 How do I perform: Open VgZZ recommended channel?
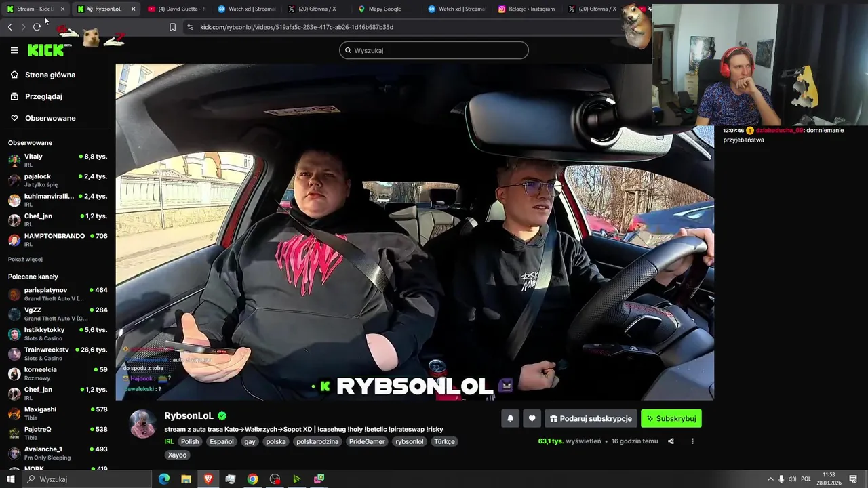pos(58,313)
